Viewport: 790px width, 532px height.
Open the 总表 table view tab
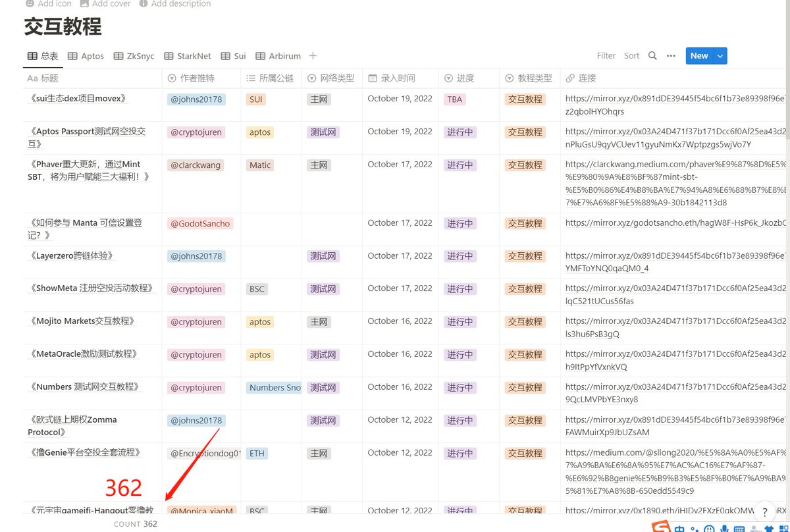pos(43,56)
